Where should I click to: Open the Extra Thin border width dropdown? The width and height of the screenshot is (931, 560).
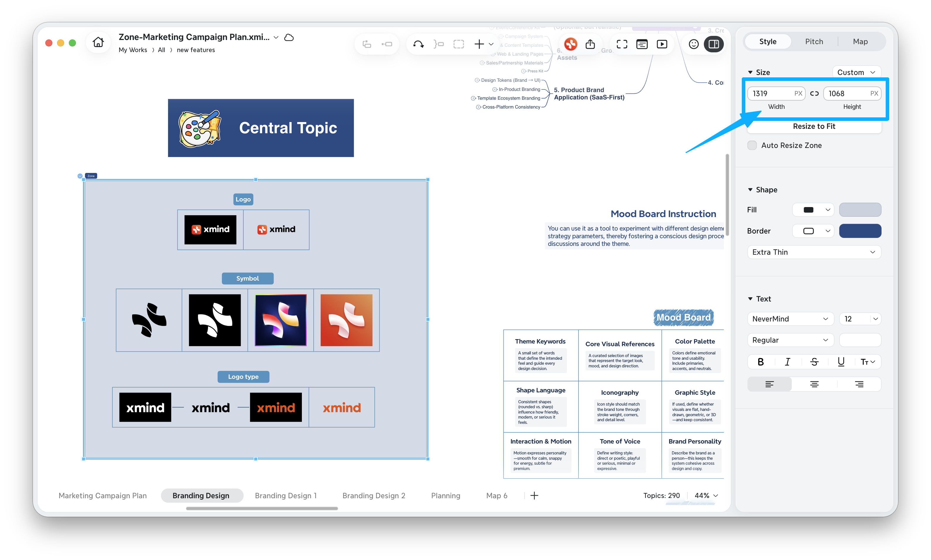pos(814,252)
